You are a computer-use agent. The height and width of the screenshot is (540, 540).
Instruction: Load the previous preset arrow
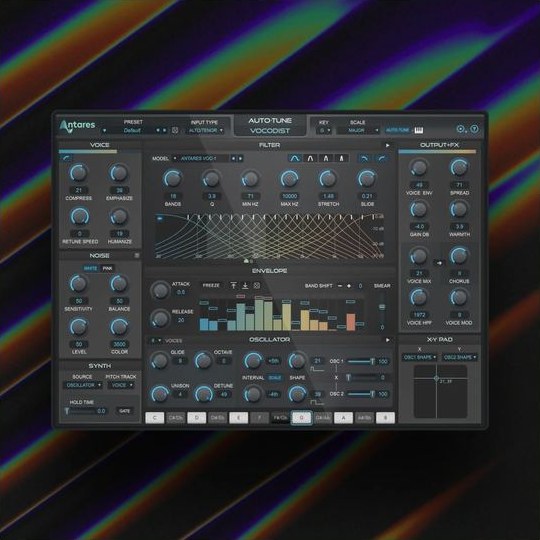tap(158, 131)
